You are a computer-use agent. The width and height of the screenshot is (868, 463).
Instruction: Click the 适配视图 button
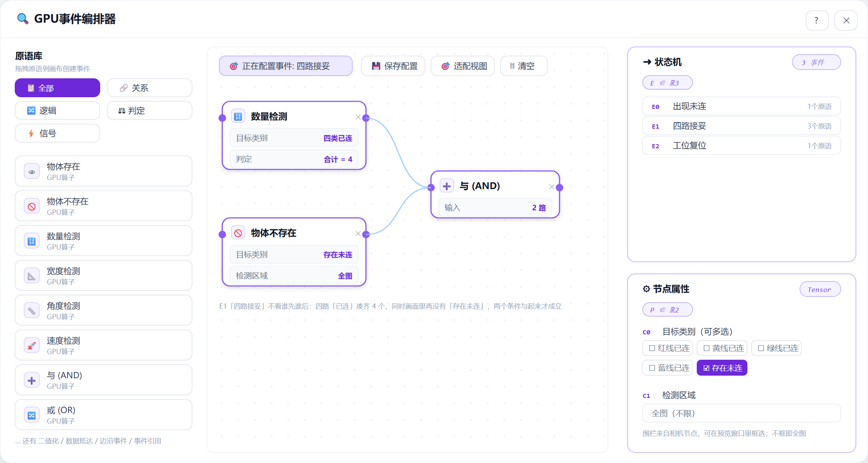pyautogui.click(x=463, y=66)
